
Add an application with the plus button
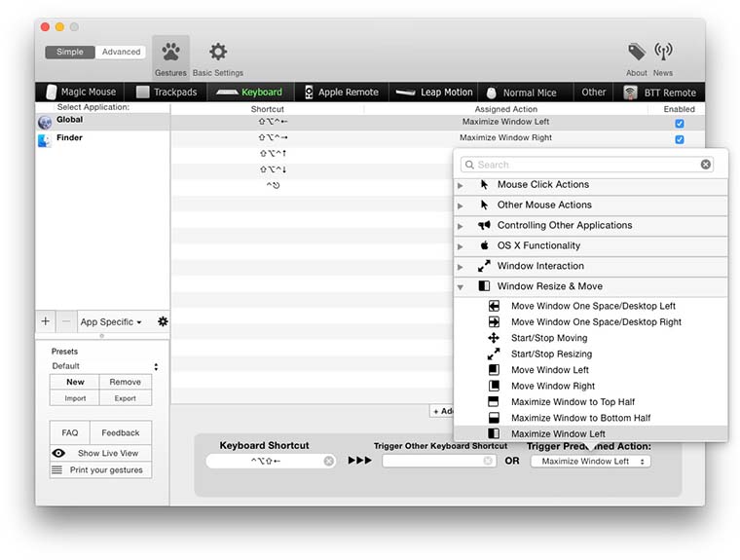(46, 321)
